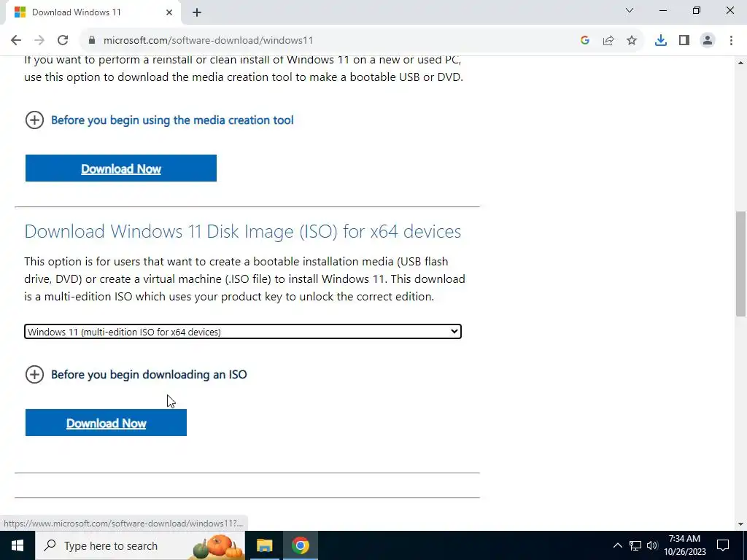The width and height of the screenshot is (747, 560).
Task: Open the notification center icon
Action: (x=723, y=545)
